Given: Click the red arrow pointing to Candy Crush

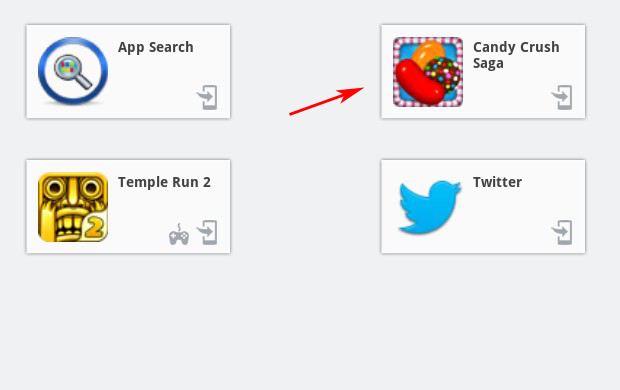Looking at the screenshot, I should pos(327,101).
